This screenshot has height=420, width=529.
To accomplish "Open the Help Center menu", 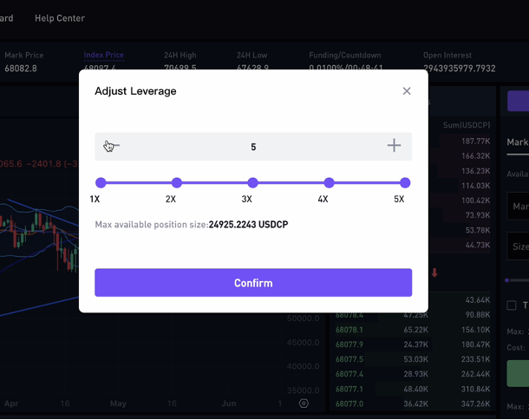I will coord(60,18).
